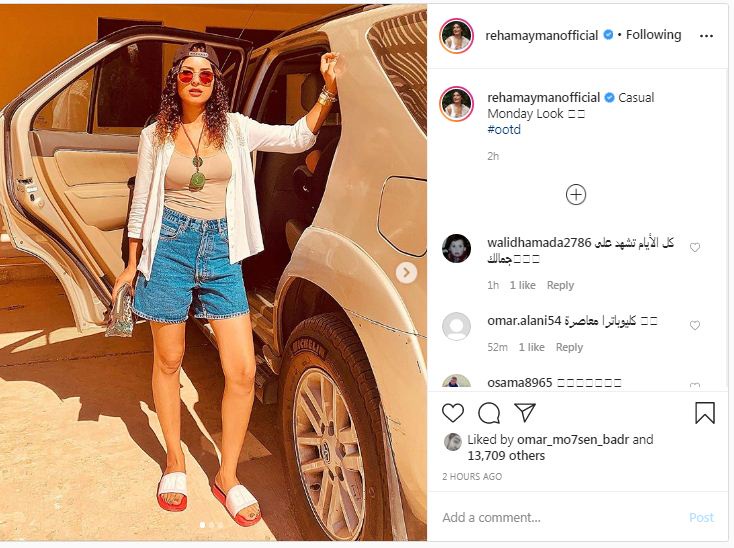734x548 pixels.
Task: Toggle the Following status
Action: 653,35
